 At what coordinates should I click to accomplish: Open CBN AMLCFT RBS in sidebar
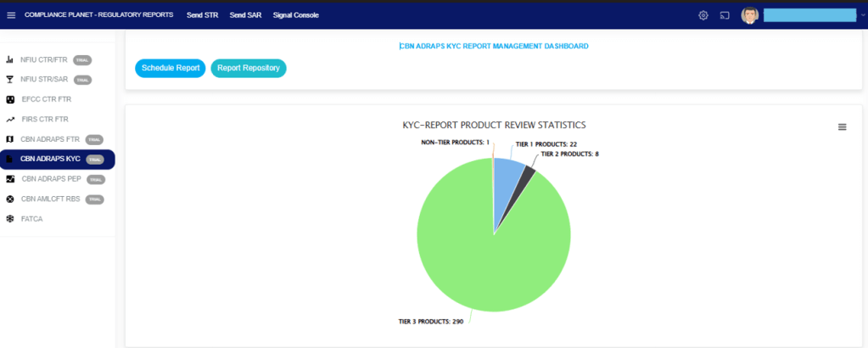pyautogui.click(x=49, y=199)
